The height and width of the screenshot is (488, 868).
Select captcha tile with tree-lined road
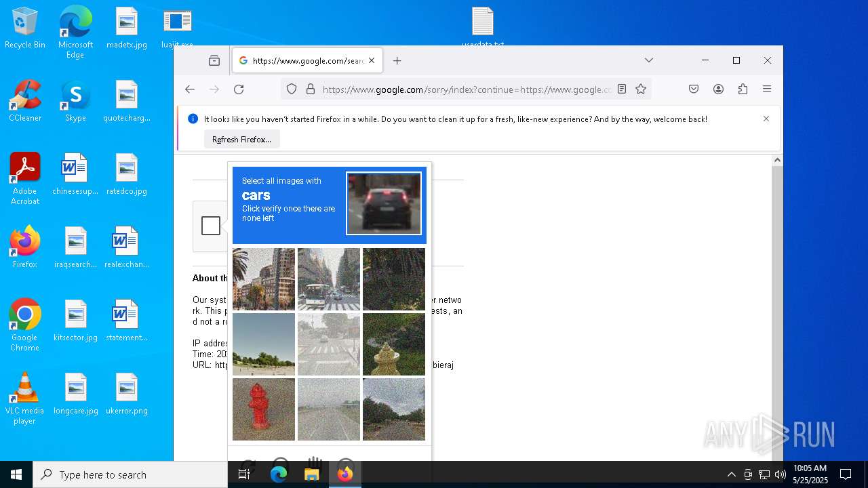click(394, 409)
